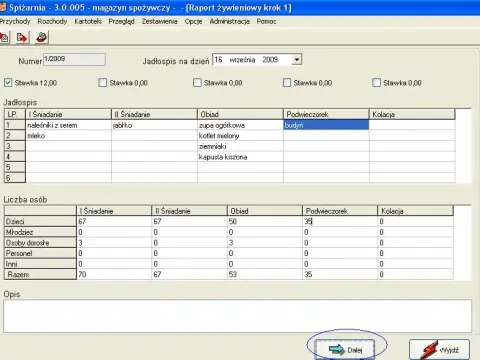Click the Razem row header
Viewport: 480px width, 360px height.
pyautogui.click(x=40, y=274)
